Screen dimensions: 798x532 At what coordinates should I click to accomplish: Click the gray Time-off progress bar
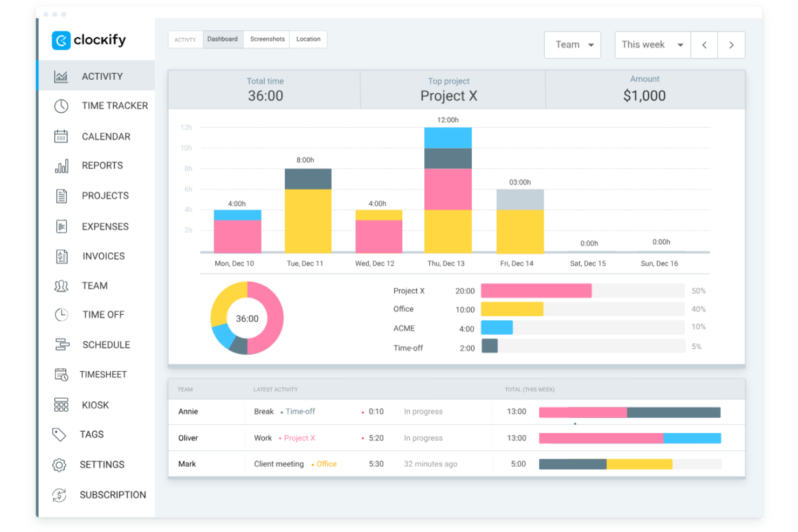pos(490,346)
